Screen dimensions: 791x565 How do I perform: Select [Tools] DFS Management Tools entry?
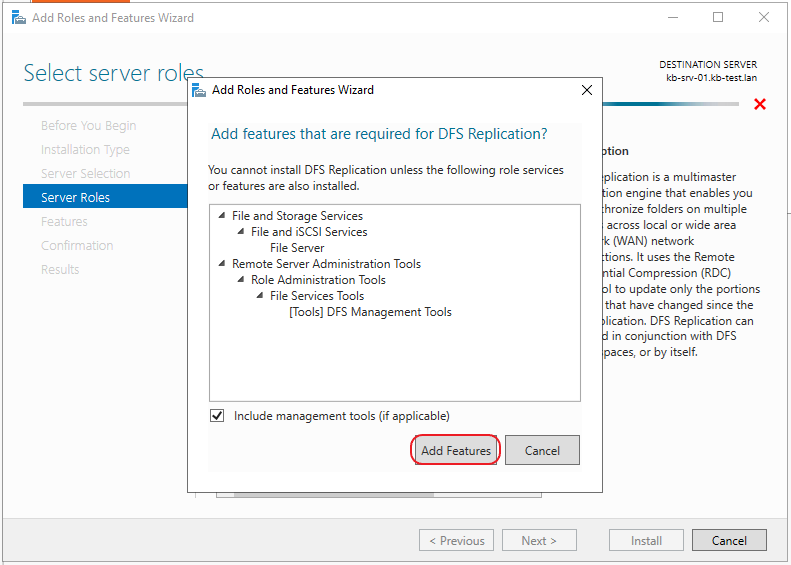[370, 312]
